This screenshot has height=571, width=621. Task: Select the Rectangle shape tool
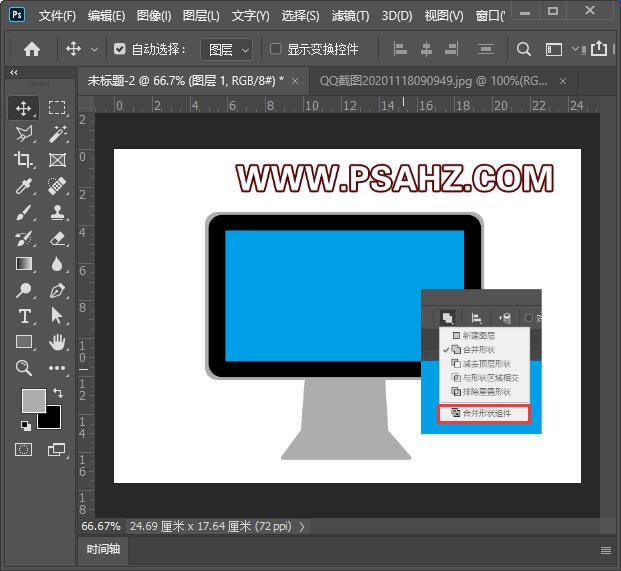point(24,342)
